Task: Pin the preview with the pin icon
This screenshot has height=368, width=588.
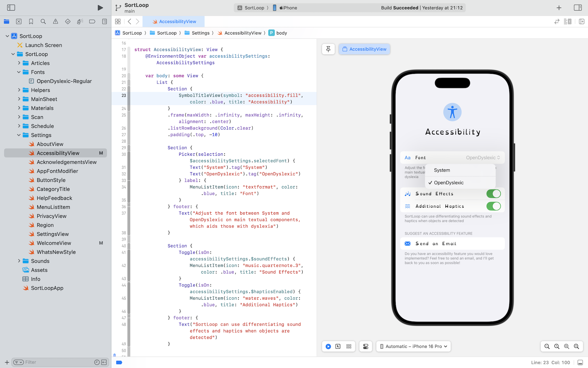Action: pyautogui.click(x=328, y=49)
